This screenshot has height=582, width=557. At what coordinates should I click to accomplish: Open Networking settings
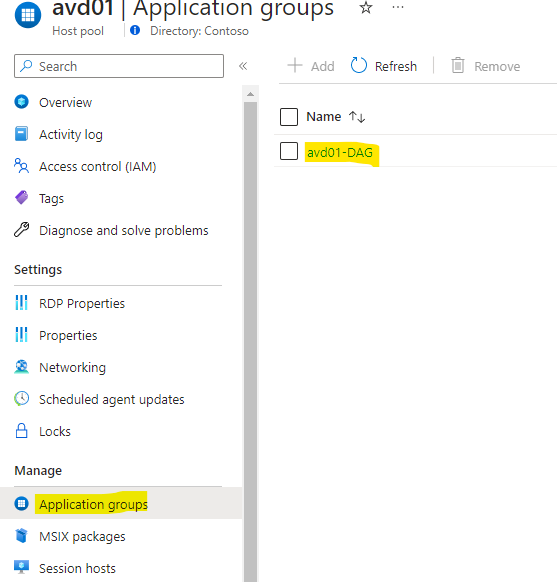point(72,368)
